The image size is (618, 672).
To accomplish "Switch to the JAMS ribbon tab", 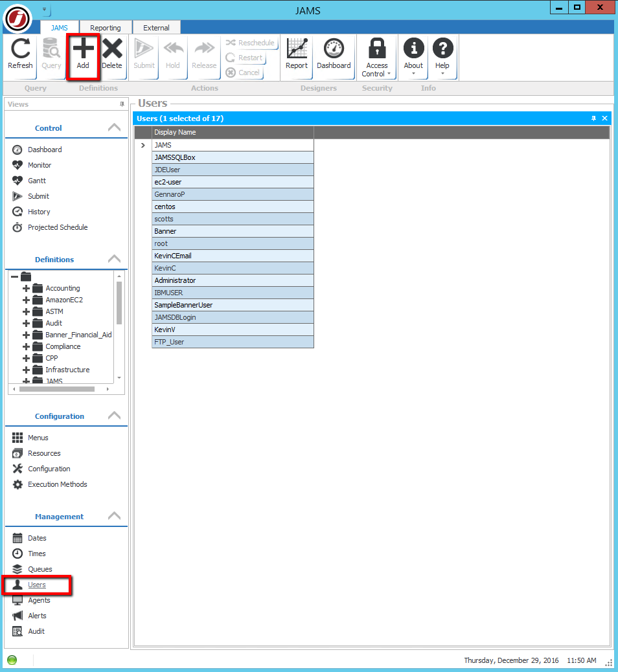I will click(x=59, y=27).
